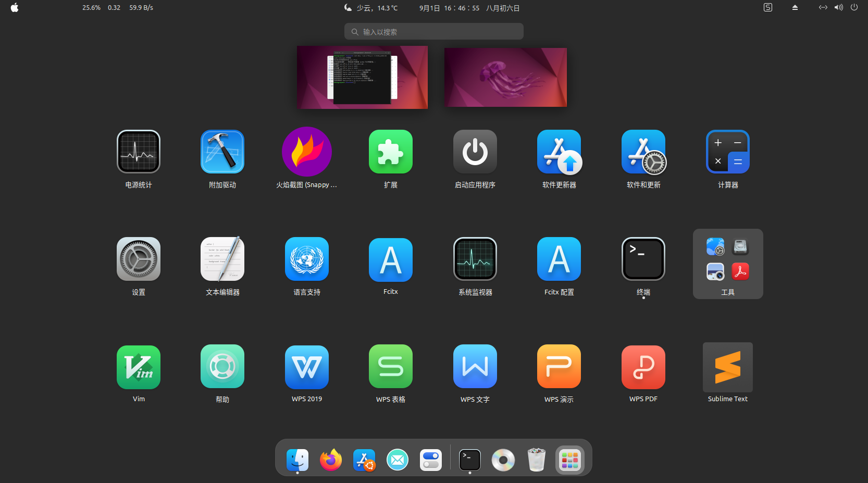Open the volume speaker tray icon

point(838,7)
